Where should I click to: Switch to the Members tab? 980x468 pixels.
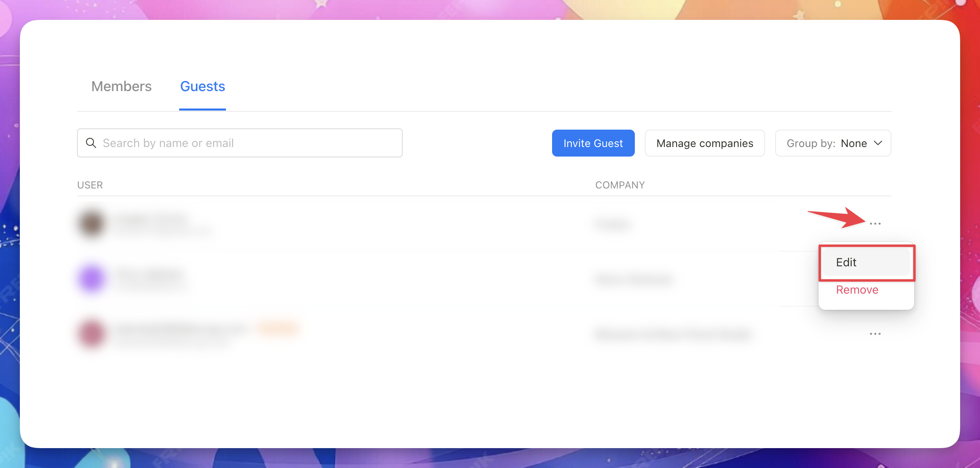(x=121, y=86)
